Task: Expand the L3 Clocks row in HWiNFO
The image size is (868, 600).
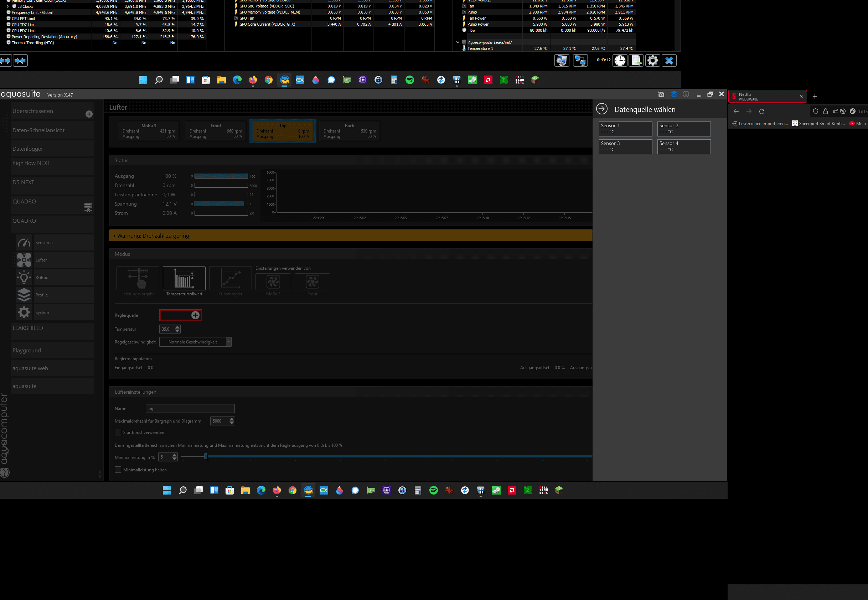Action: [x=7, y=6]
